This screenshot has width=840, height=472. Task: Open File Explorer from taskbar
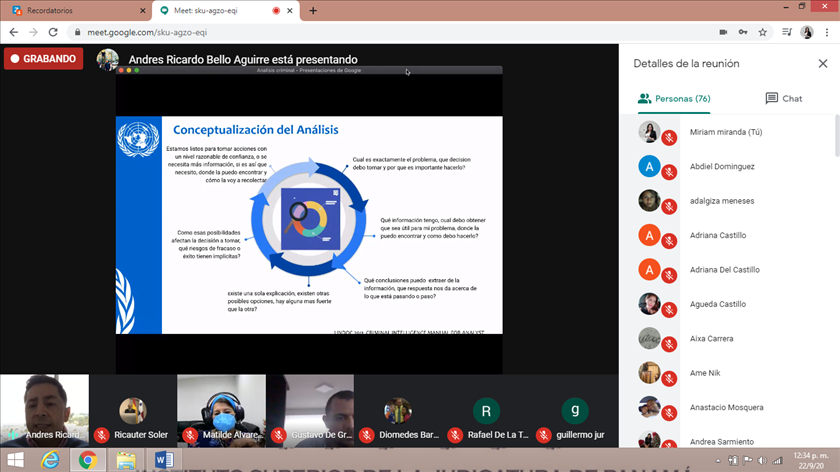click(126, 460)
